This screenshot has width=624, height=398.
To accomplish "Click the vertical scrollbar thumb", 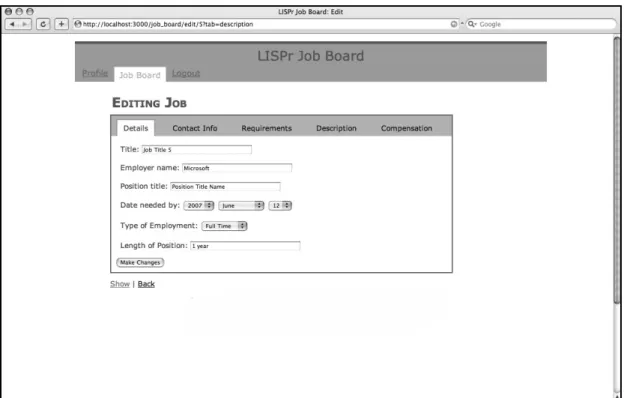I will (617, 171).
